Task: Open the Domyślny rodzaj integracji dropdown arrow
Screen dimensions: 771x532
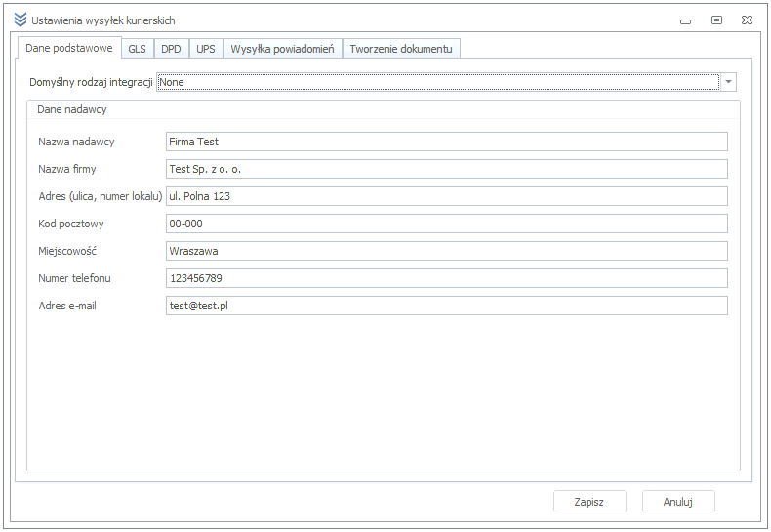Action: pos(728,82)
